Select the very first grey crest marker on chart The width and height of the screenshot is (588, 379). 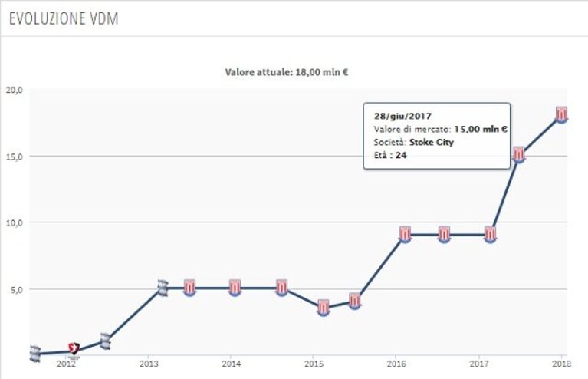coord(34,354)
